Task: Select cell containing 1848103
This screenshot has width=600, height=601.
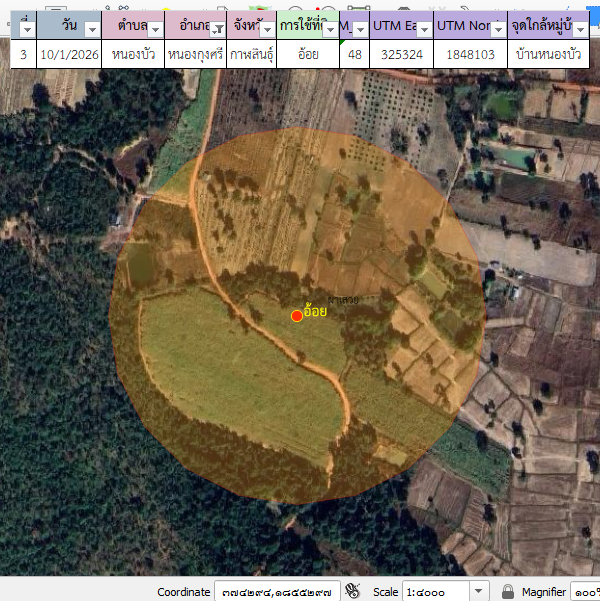Action: coord(470,54)
